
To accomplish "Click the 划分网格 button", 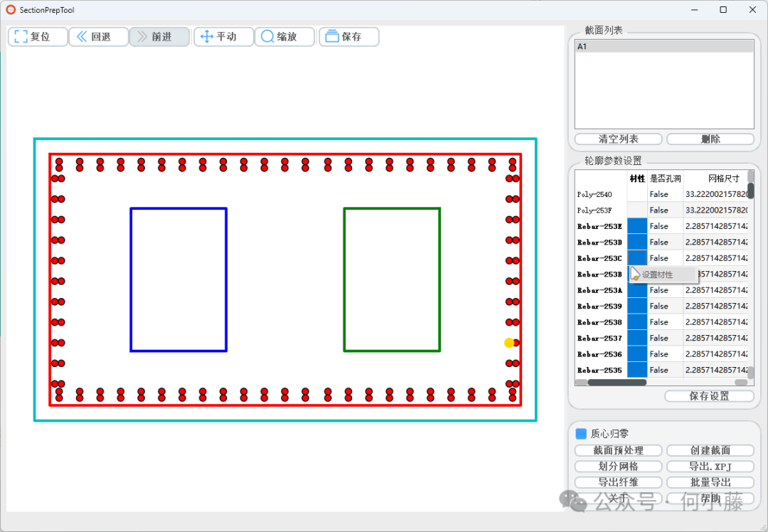I will 618,467.
